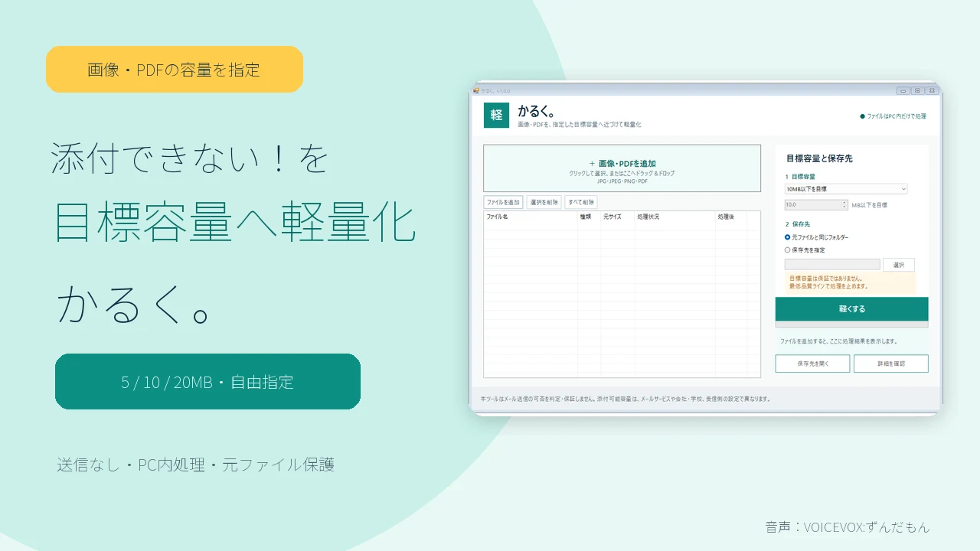Click the footer disclaimer 本ツールはメール送信 text

tap(626, 399)
